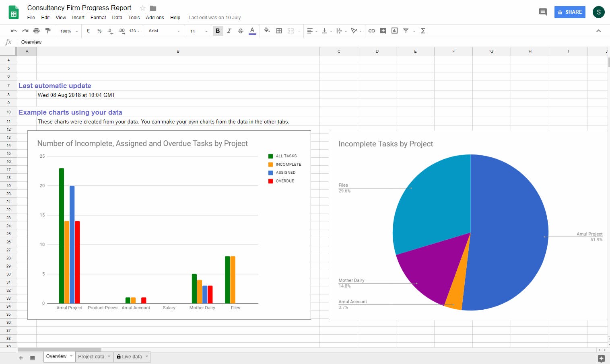This screenshot has width=610, height=364.
Task: Expand the Arial font dropdown
Action: point(164,31)
